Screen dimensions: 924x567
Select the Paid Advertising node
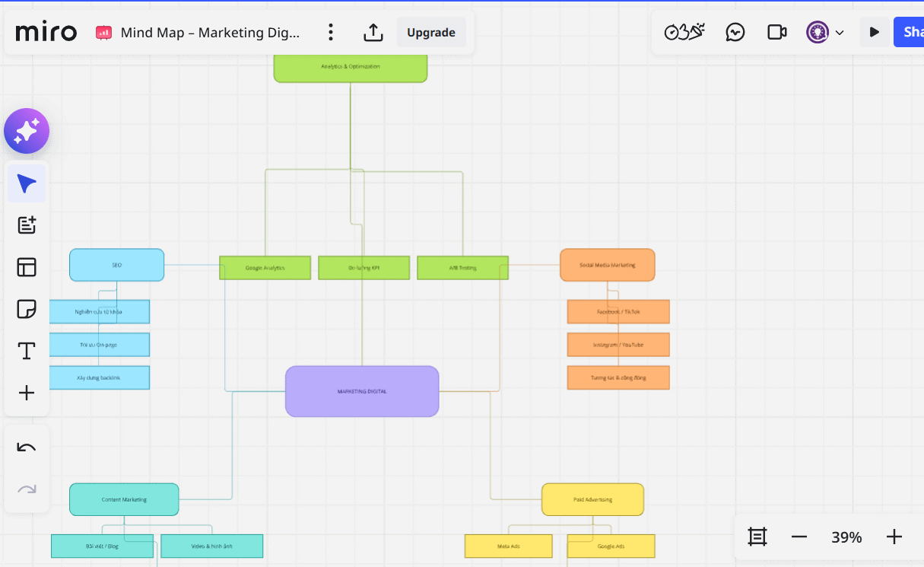[x=593, y=499]
